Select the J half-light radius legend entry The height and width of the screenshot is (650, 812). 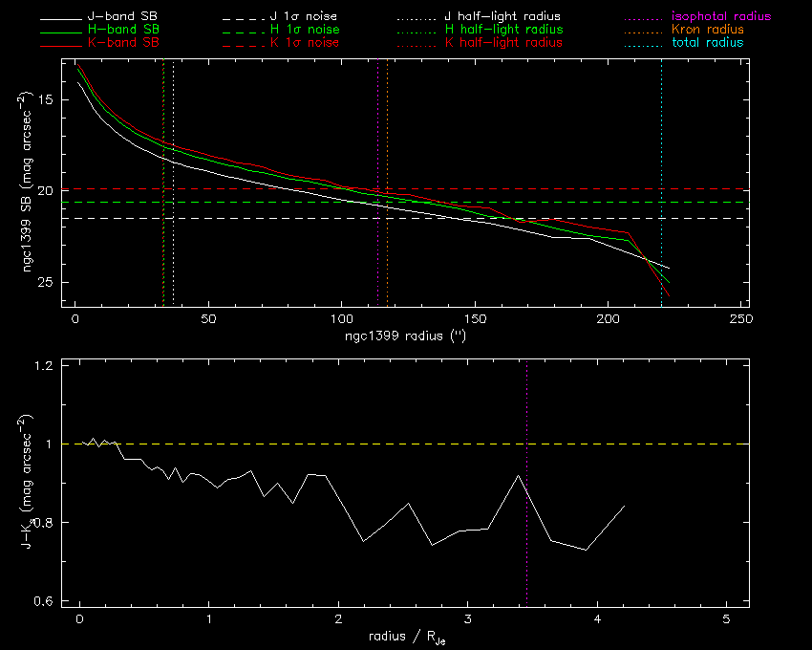click(x=502, y=17)
